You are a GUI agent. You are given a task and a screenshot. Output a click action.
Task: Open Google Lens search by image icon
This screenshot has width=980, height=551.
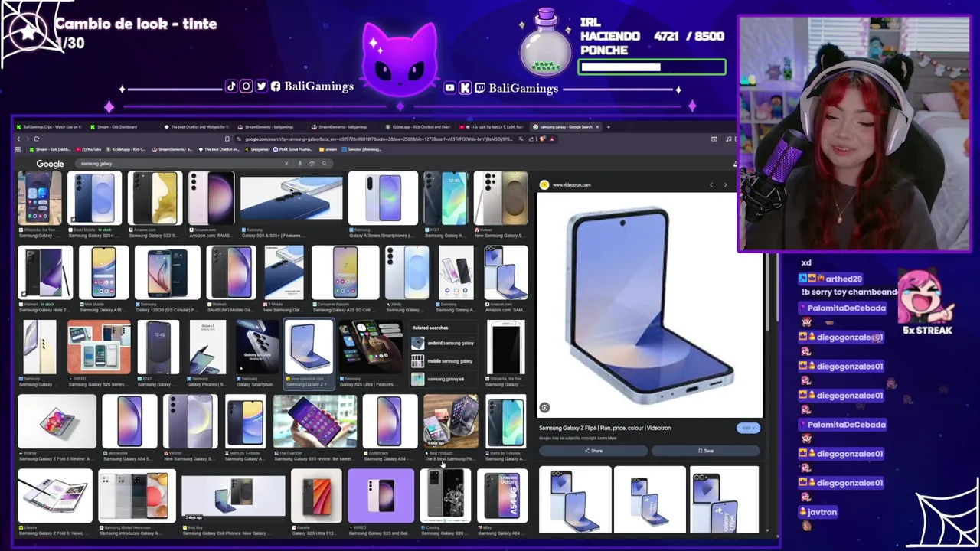(312, 163)
